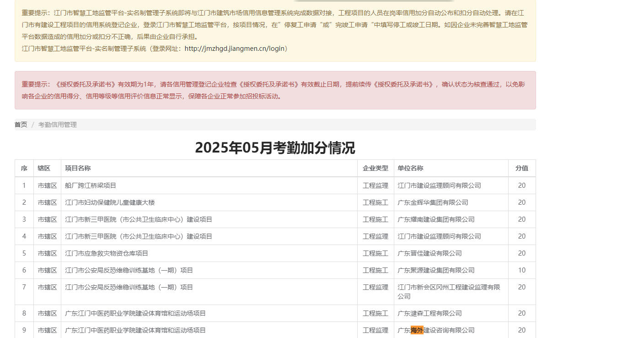Select 考勤信用管理 in the breadcrumb
The height and width of the screenshot is (338, 644).
[57, 125]
